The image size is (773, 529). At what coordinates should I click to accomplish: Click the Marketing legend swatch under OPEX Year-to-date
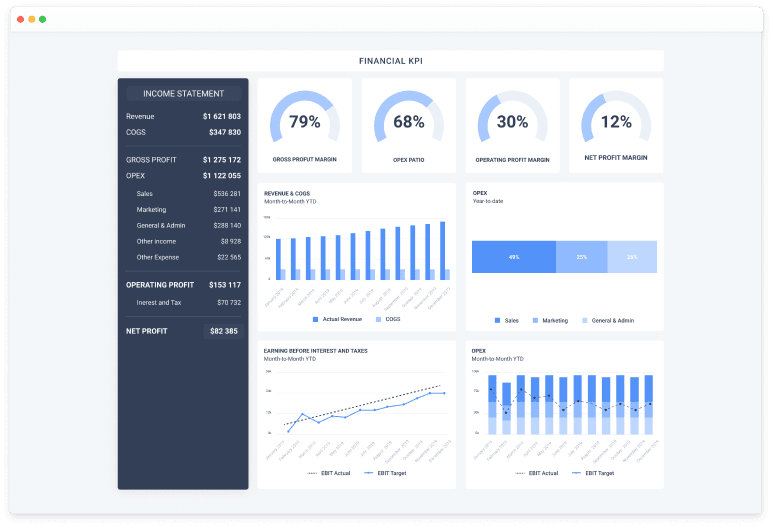point(535,320)
